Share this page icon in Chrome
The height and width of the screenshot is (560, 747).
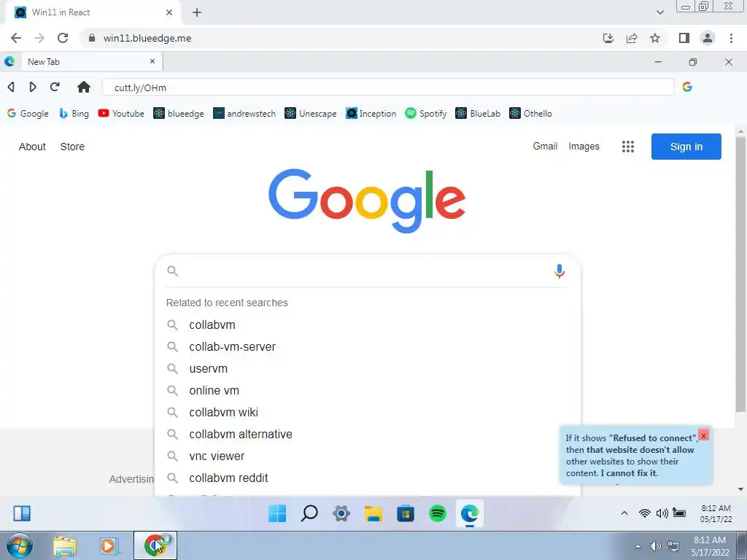point(632,38)
